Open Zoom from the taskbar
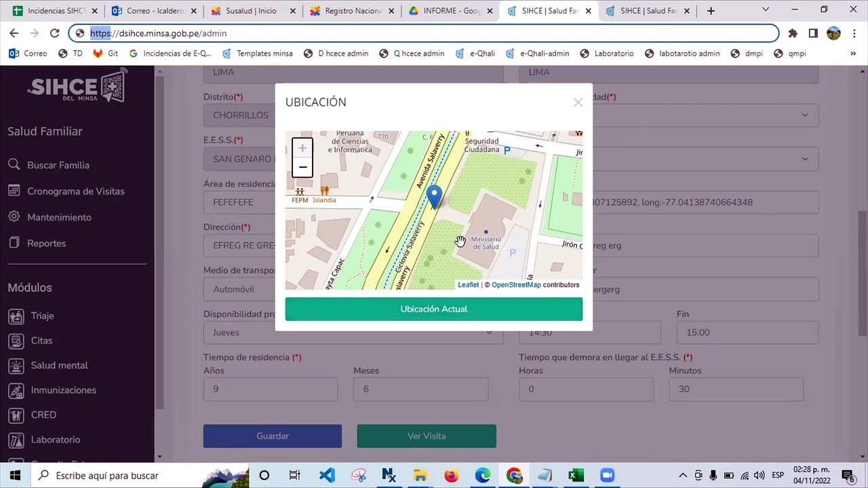This screenshot has height=488, width=868. click(x=607, y=475)
